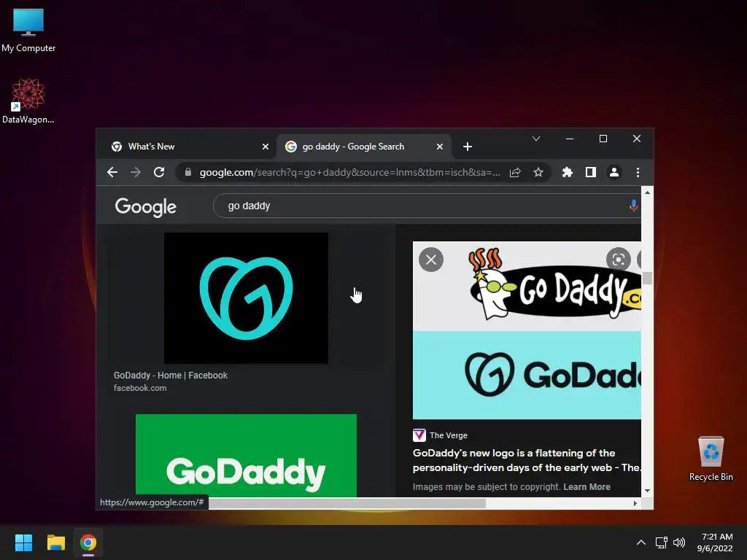
Task: Share this page from the address bar
Action: (x=515, y=172)
